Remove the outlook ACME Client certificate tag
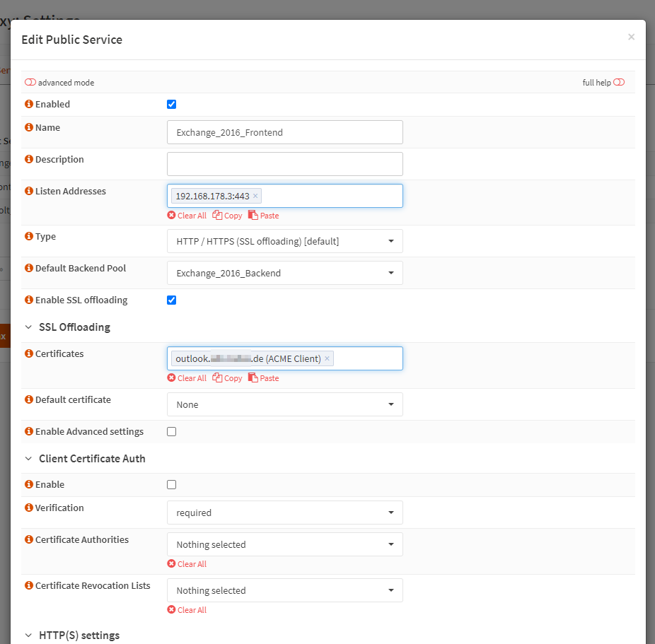This screenshot has height=644, width=655. pos(327,358)
